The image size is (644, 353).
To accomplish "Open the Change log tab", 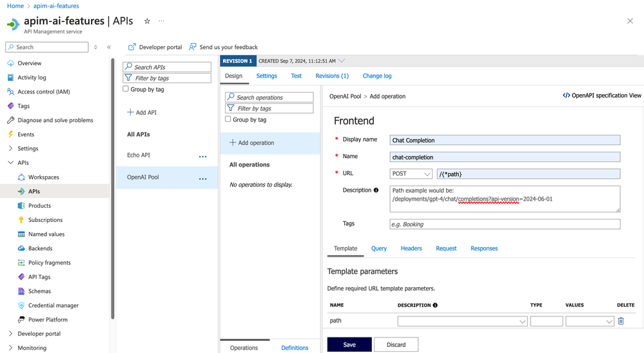I will [x=377, y=76].
